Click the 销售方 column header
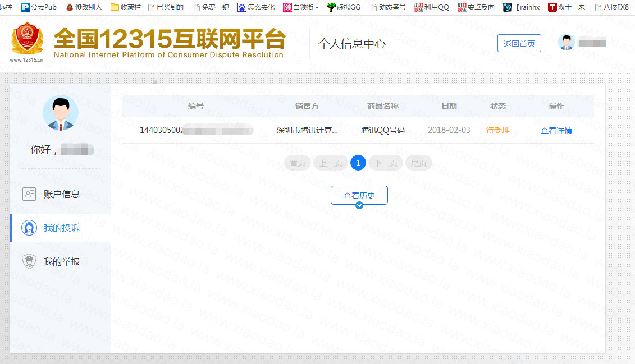 pos(307,106)
